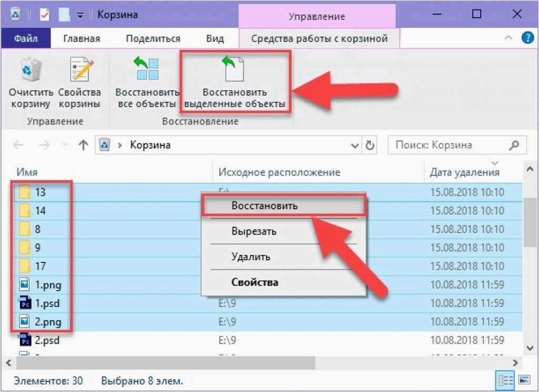Image resolution: width=539 pixels, height=392 pixels.
Task: Choose Удалить in the context menu
Action: pyautogui.click(x=284, y=257)
